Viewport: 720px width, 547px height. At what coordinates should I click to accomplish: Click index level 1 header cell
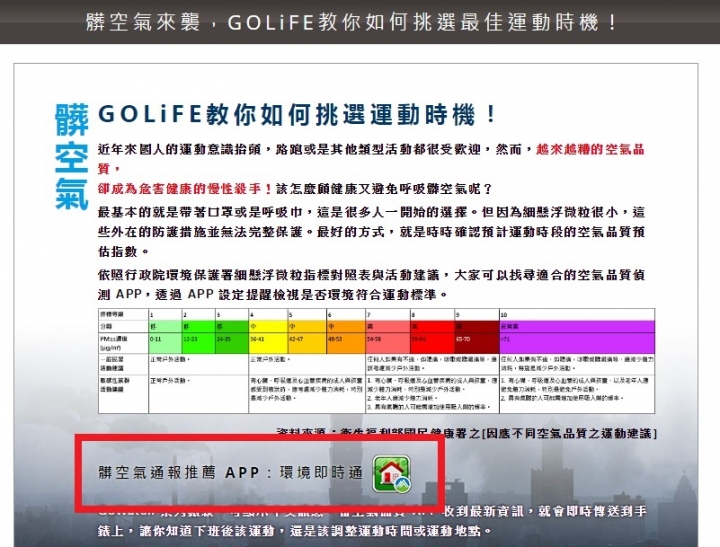pos(165,315)
